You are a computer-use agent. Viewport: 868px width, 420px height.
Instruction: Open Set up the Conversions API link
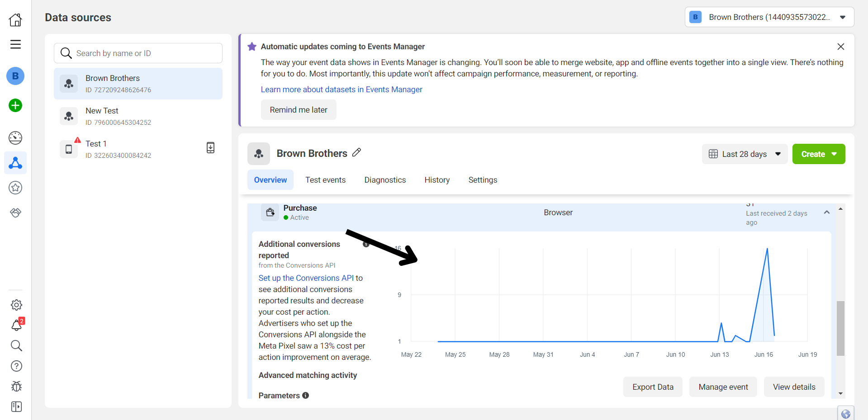point(306,278)
